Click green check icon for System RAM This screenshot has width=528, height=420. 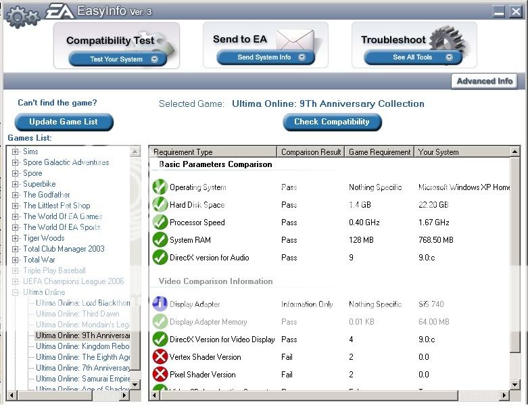click(x=160, y=240)
